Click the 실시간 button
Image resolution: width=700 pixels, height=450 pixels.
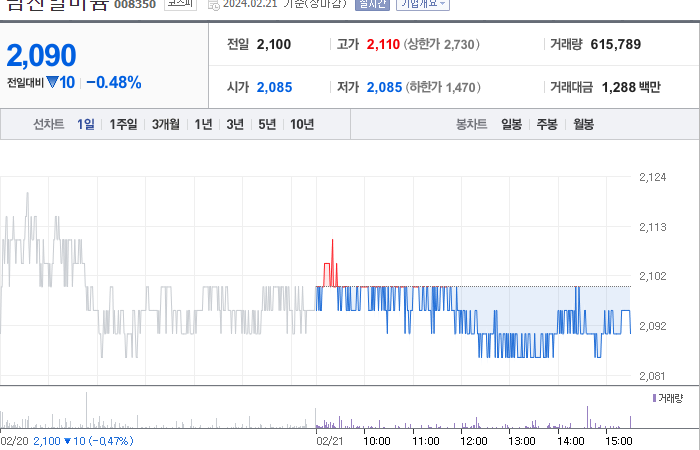[x=372, y=4]
